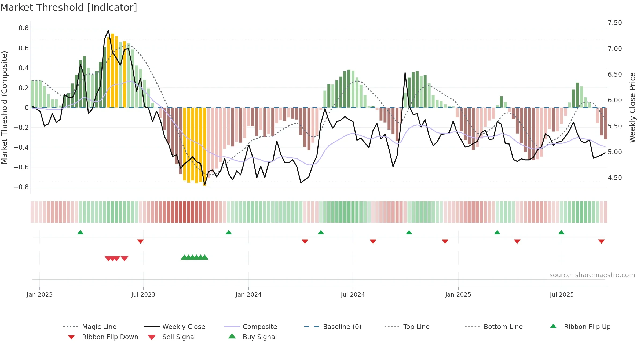This screenshot has width=644, height=362.
Task: Select the ribbon flip up marker in May 2024
Action: coord(321,232)
